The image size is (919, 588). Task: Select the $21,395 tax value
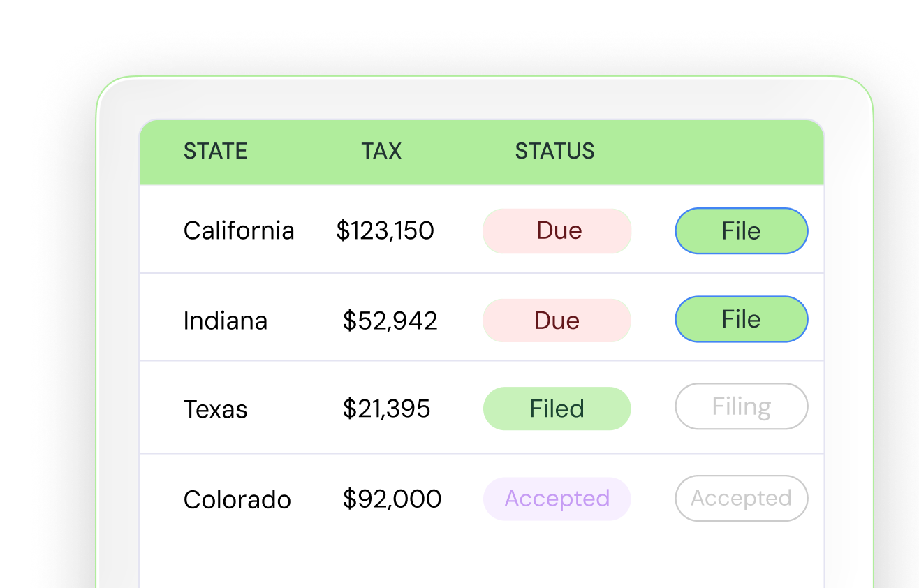pyautogui.click(x=386, y=409)
